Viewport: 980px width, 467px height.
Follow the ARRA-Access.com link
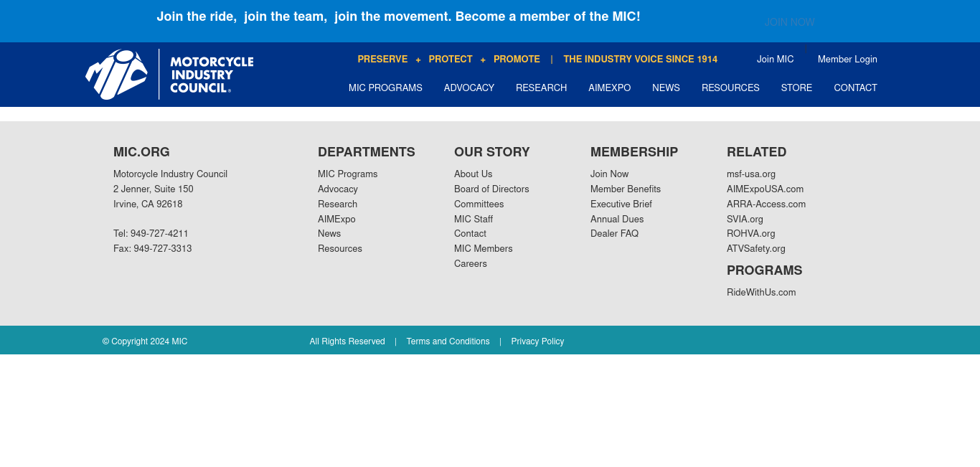coord(766,204)
